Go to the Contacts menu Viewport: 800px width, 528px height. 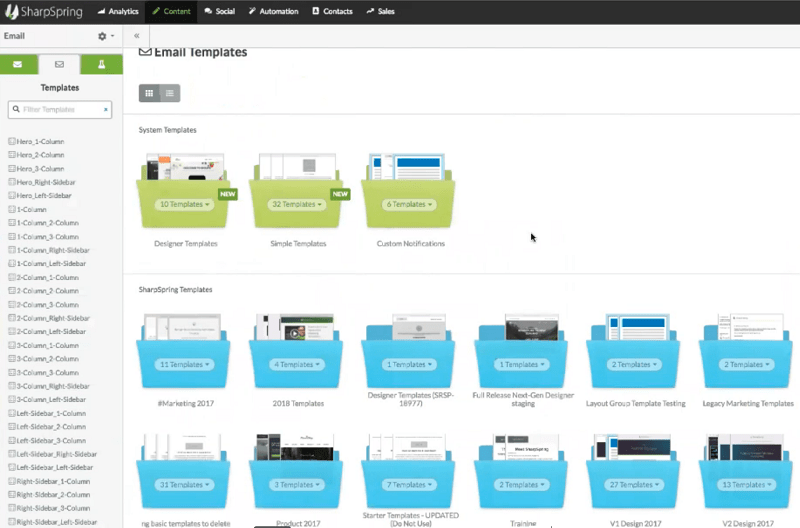click(x=332, y=11)
